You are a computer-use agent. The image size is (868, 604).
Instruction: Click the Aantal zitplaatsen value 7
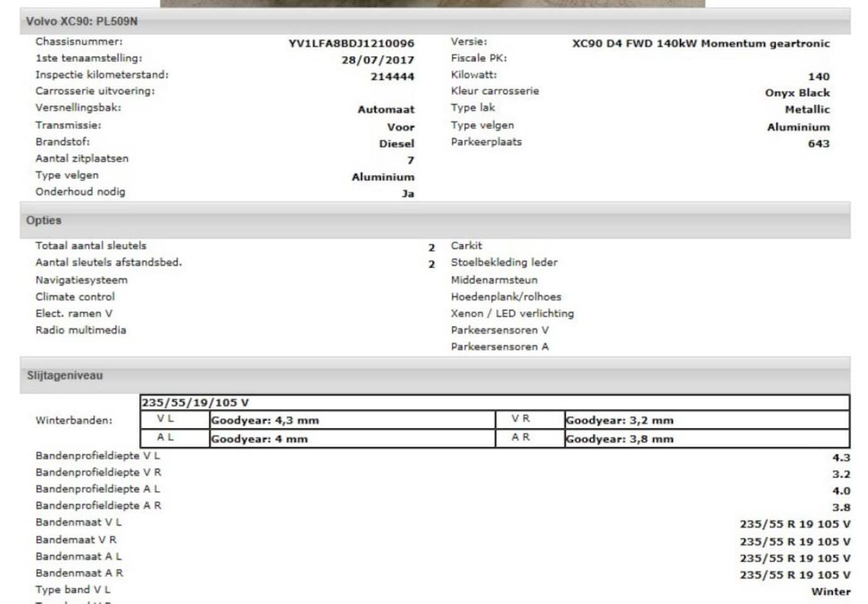411,160
